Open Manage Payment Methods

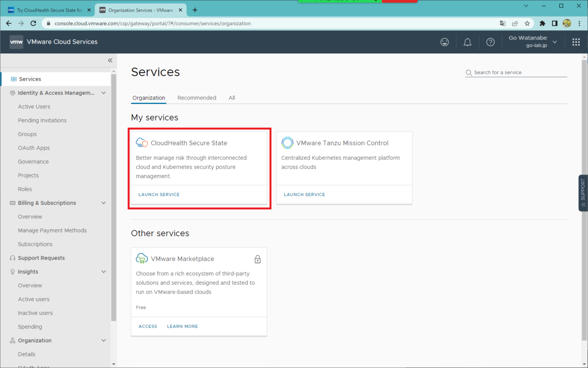tap(52, 230)
